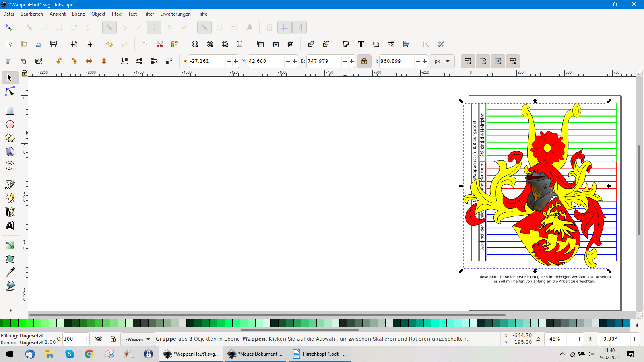The width and height of the screenshot is (644, 362).
Task: Flip selection horizontally
Action: pos(89,61)
